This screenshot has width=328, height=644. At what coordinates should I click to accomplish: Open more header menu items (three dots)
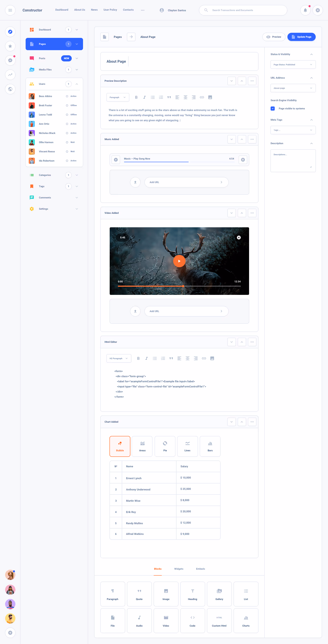[143, 10]
